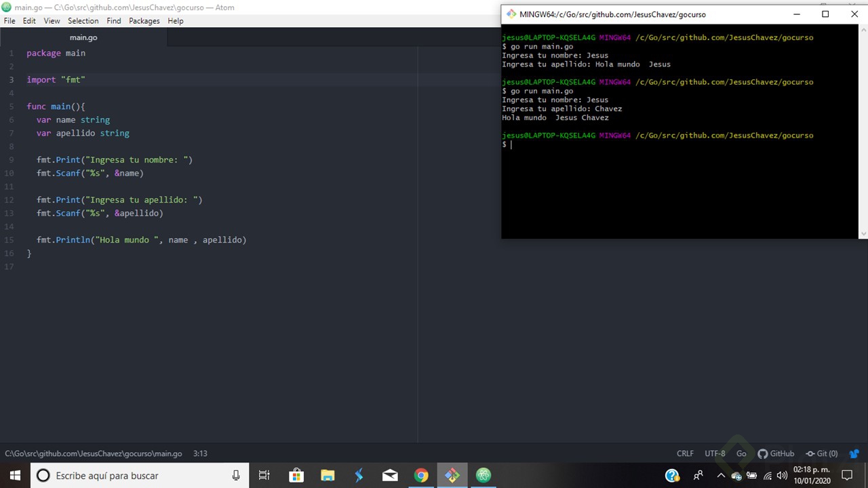Switch to Git Bash on the taskbar
Viewport: 868px width, 488px height.
point(452,475)
